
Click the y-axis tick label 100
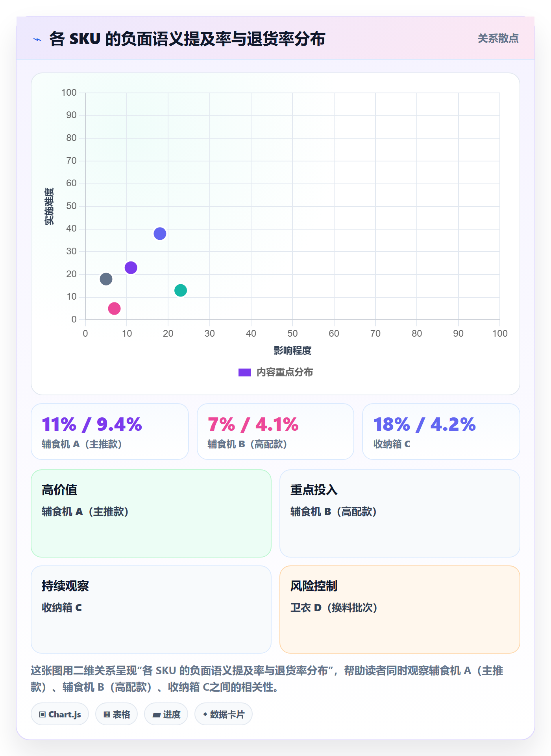[x=69, y=93]
